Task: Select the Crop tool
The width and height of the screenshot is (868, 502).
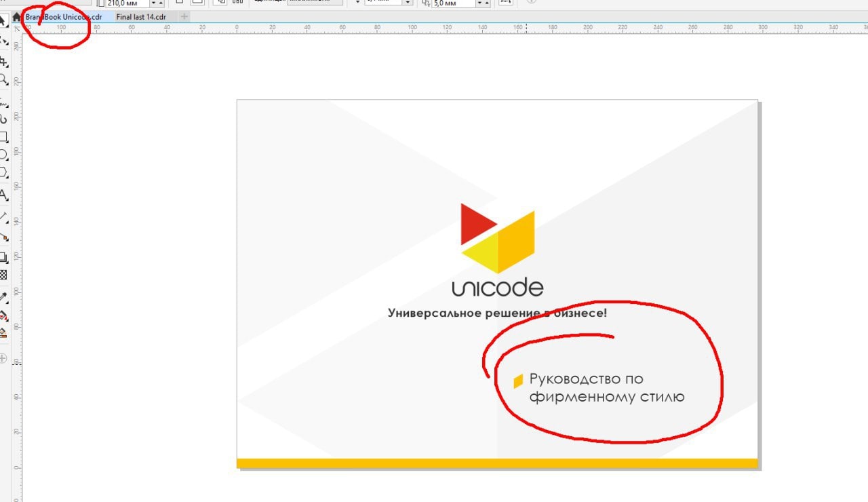Action: 3,62
